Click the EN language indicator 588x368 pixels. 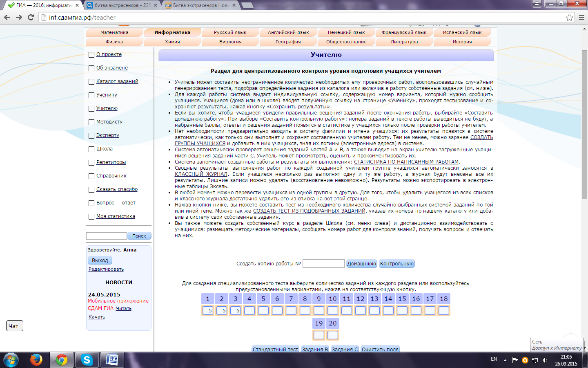494,359
